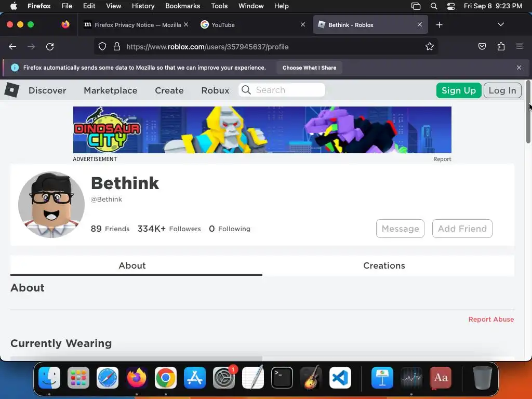The width and height of the screenshot is (532, 399).
Task: Open Spotlight search in the menu bar
Action: tap(434, 6)
